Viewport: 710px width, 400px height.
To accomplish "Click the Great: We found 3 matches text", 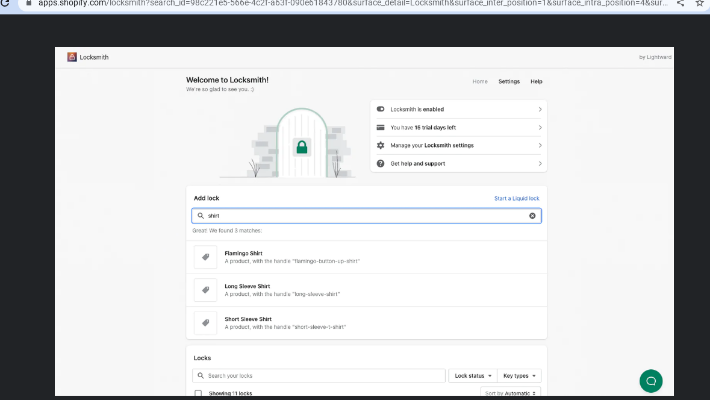I will click(x=227, y=231).
